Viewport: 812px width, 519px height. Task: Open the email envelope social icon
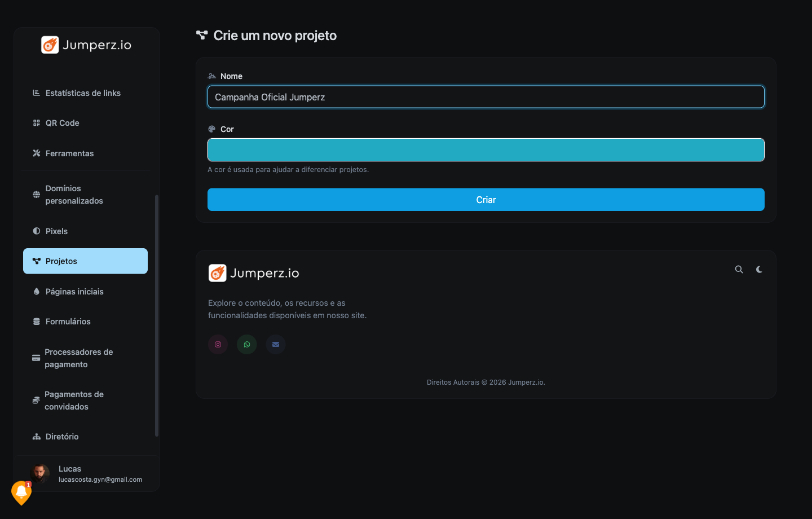click(275, 344)
